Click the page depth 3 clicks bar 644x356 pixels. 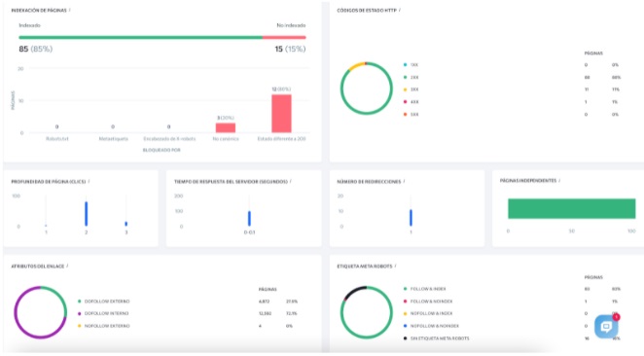(x=126, y=224)
